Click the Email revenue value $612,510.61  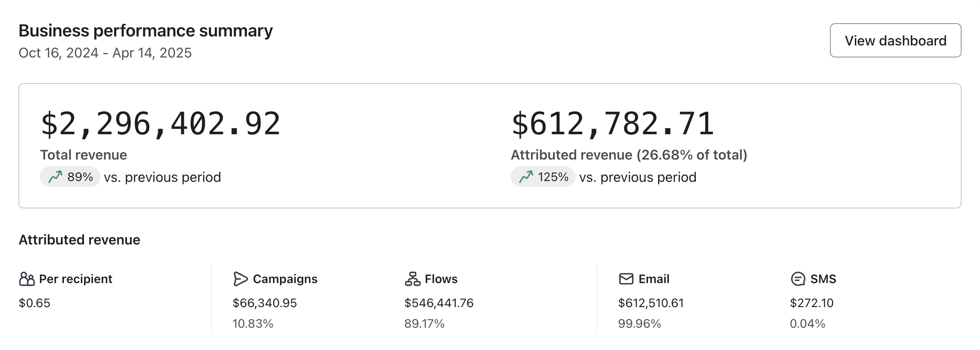(650, 303)
